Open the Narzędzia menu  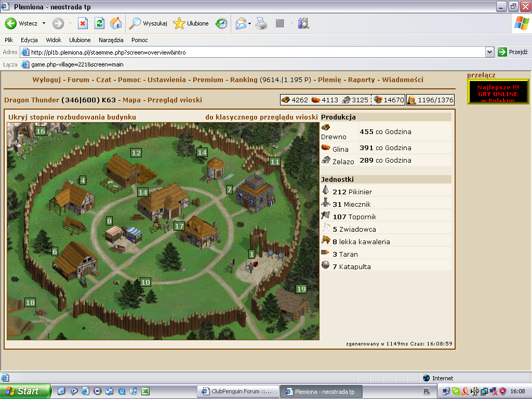coord(111,40)
